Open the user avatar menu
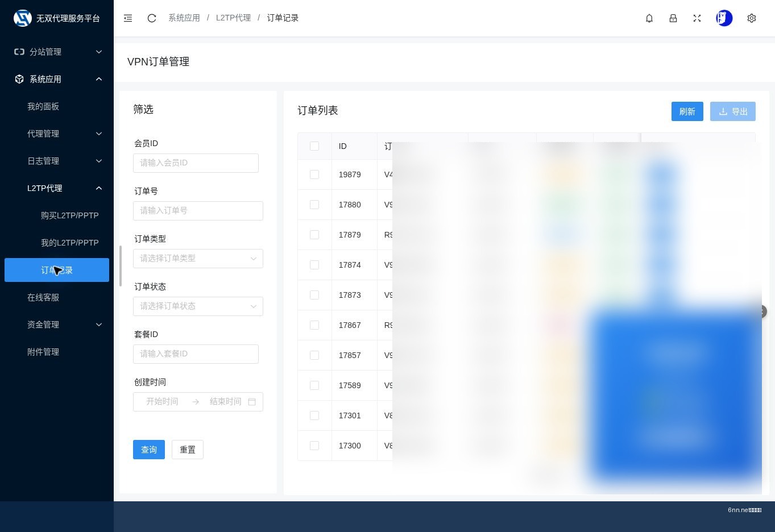The width and height of the screenshot is (775, 532). [x=724, y=18]
